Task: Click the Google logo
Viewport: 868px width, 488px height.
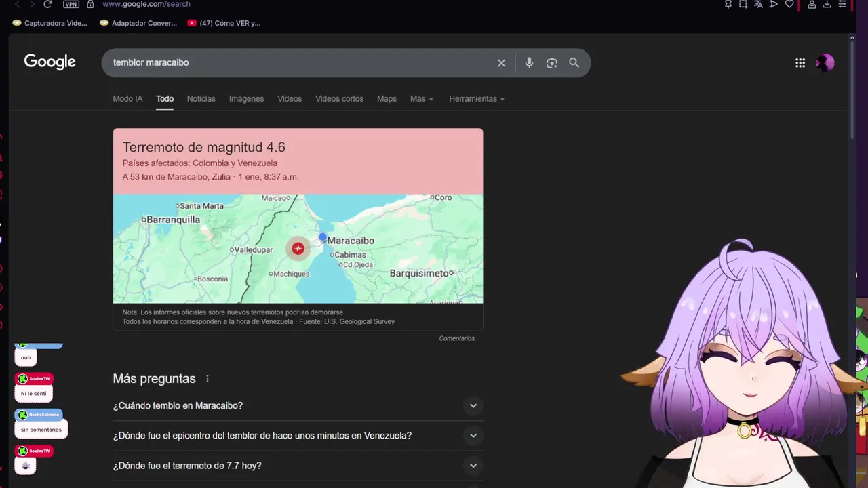Action: (x=50, y=62)
